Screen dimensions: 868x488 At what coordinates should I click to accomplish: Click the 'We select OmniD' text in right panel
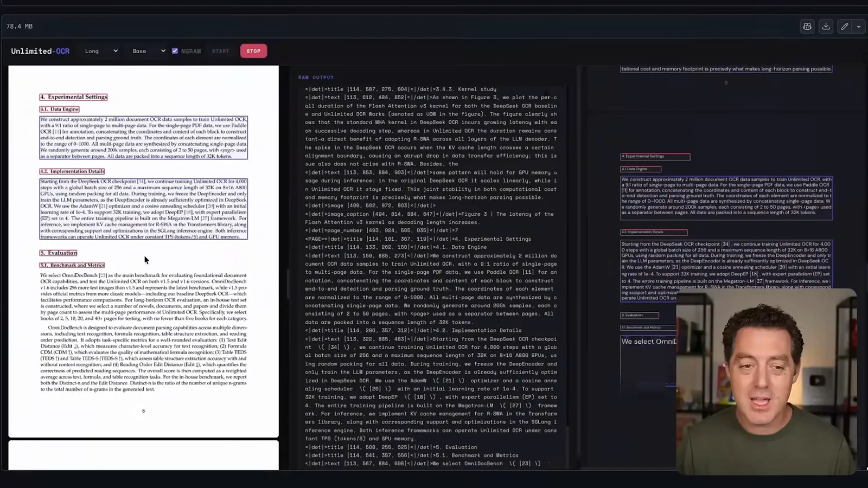tap(649, 342)
